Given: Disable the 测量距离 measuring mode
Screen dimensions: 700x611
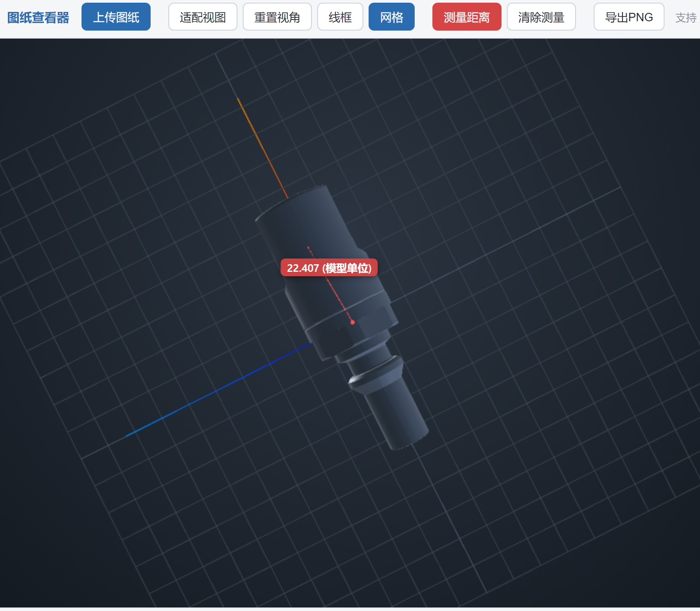Looking at the screenshot, I should 467,17.
